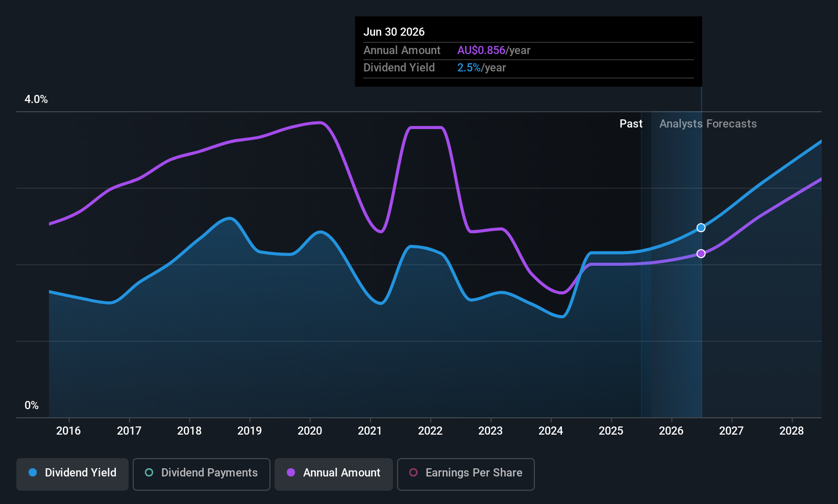Click the AU$0.856 annual amount value

[481, 50]
